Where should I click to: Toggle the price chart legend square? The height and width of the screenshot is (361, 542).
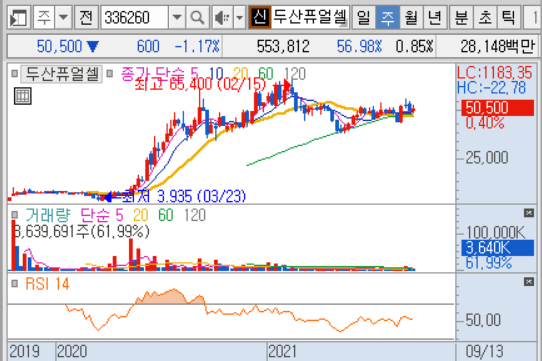[x=15, y=74]
